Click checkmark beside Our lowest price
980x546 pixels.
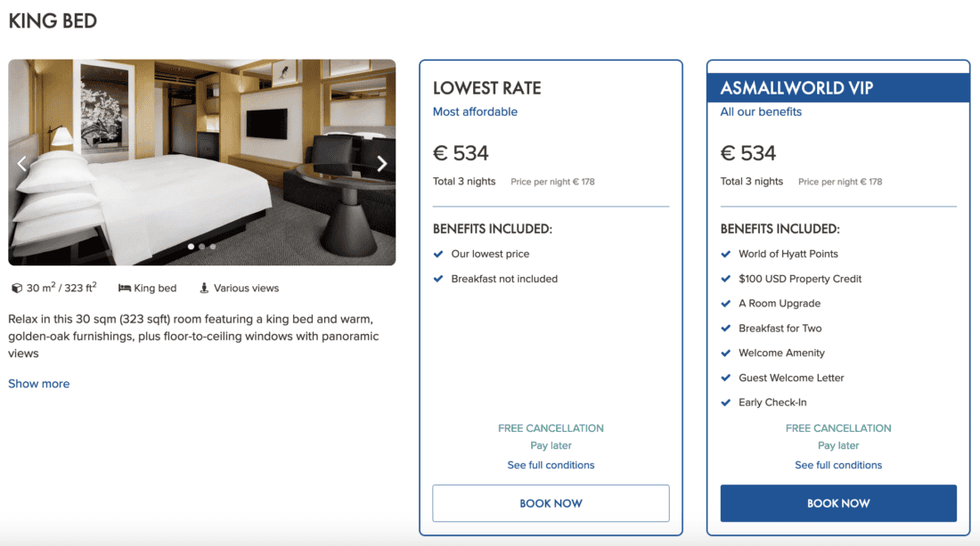tap(438, 254)
